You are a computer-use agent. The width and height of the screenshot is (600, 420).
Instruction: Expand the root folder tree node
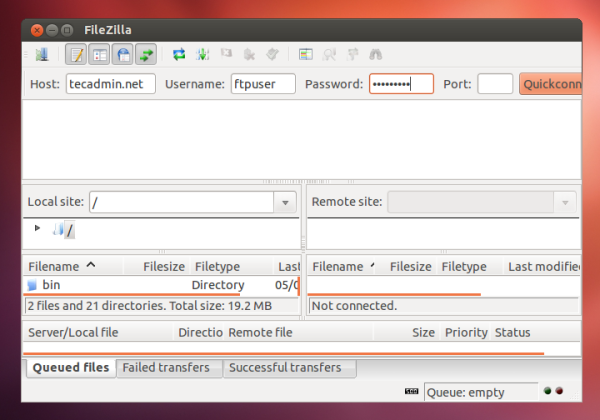(x=38, y=228)
